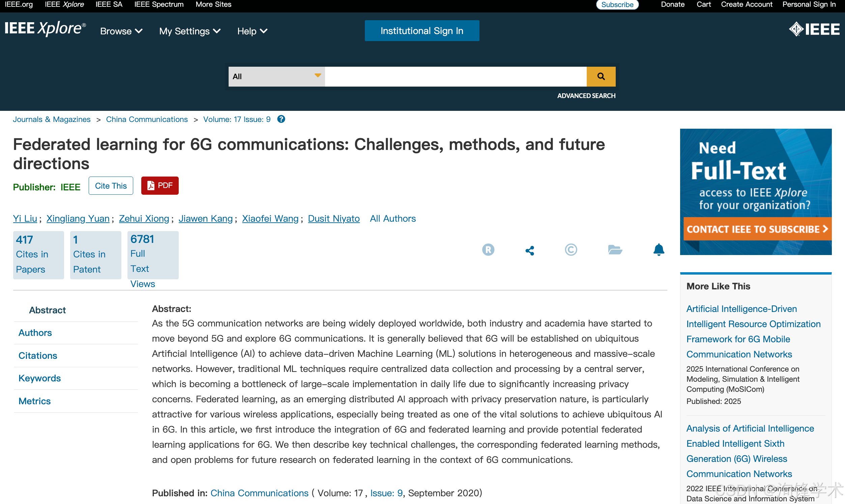Click the share icon

coord(530,251)
